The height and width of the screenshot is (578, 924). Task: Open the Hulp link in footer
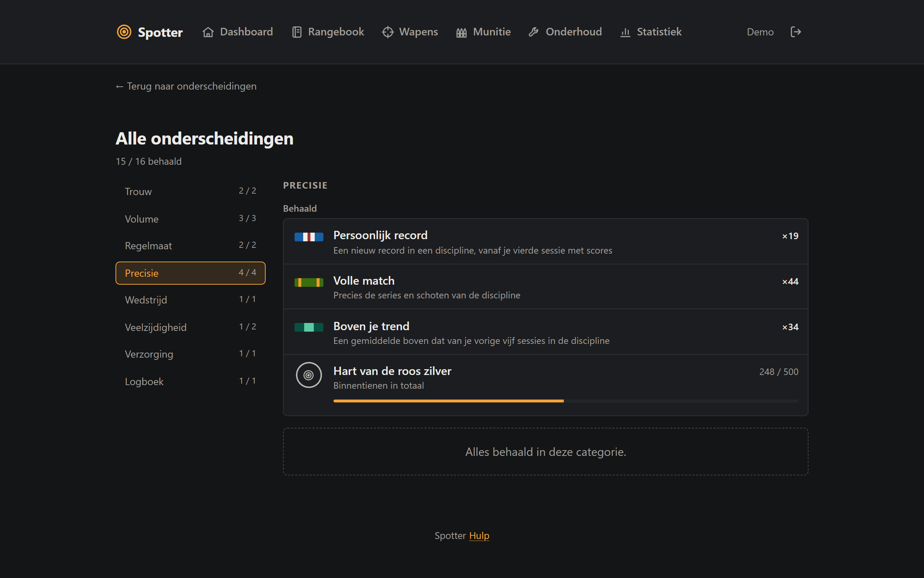479,536
